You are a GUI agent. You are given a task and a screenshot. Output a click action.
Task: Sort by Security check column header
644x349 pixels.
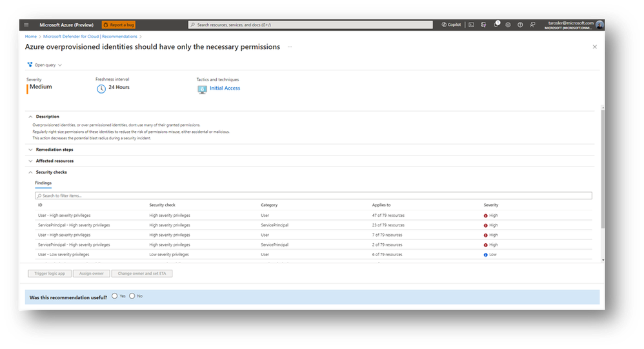162,205
